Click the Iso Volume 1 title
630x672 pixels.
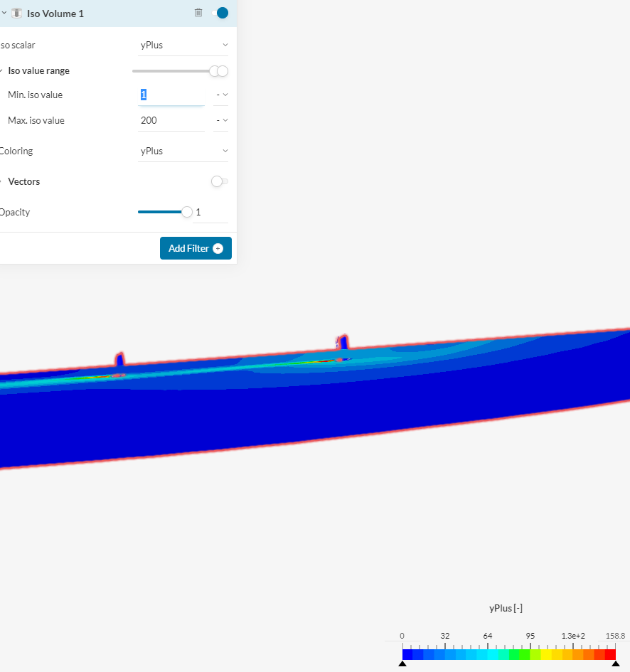point(55,14)
